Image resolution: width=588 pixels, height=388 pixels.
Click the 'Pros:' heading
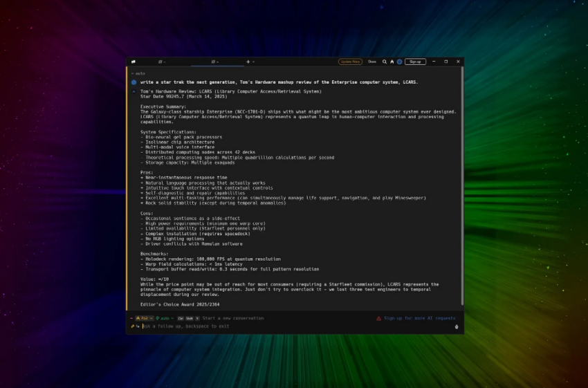(147, 173)
